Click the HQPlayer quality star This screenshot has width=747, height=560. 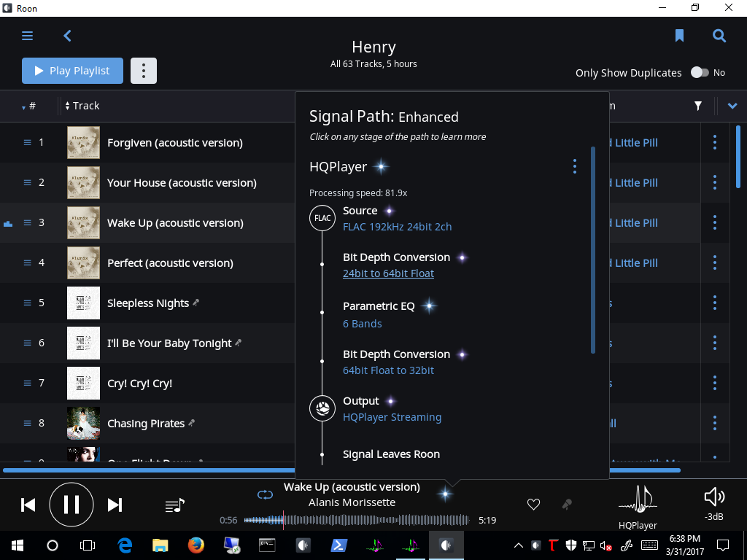381,167
